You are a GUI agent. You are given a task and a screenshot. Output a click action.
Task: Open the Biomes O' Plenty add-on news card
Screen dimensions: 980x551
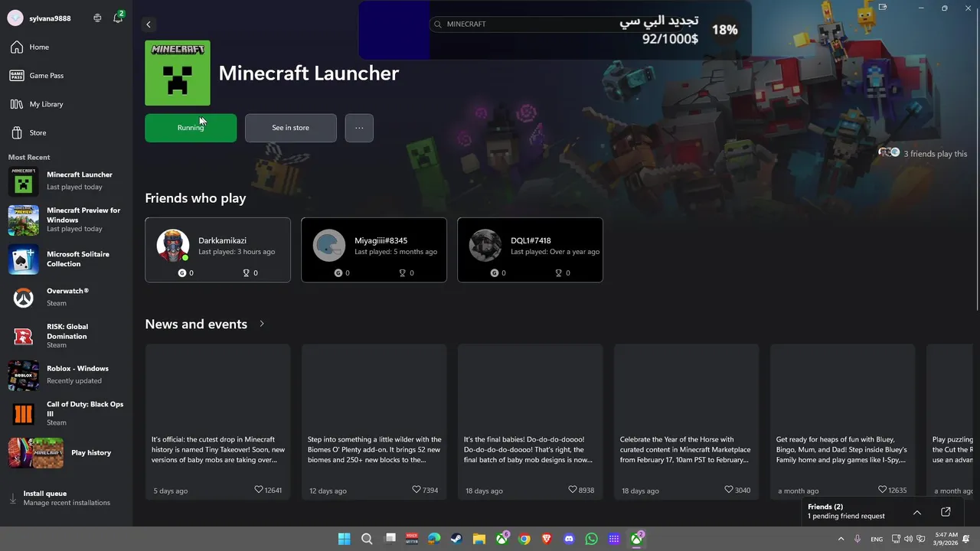[x=374, y=422]
